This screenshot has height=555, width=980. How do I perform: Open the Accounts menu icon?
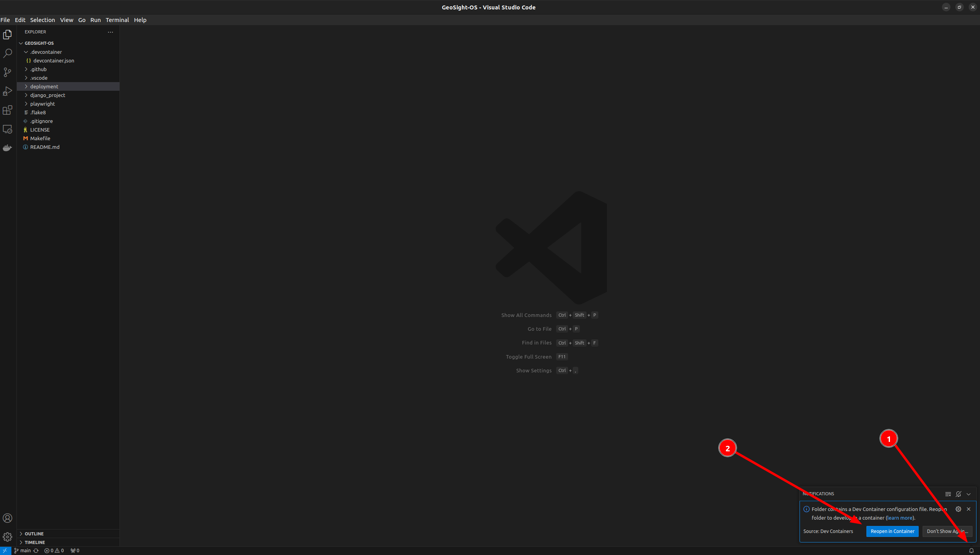click(x=7, y=518)
